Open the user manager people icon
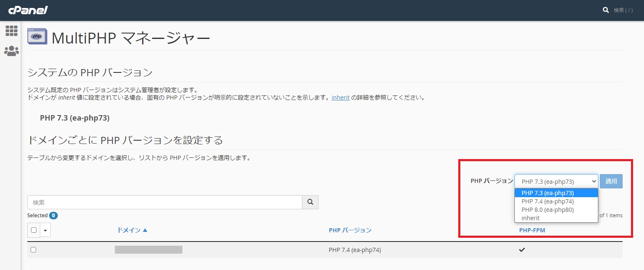Viewport: 644px width, 270px height. click(x=11, y=51)
